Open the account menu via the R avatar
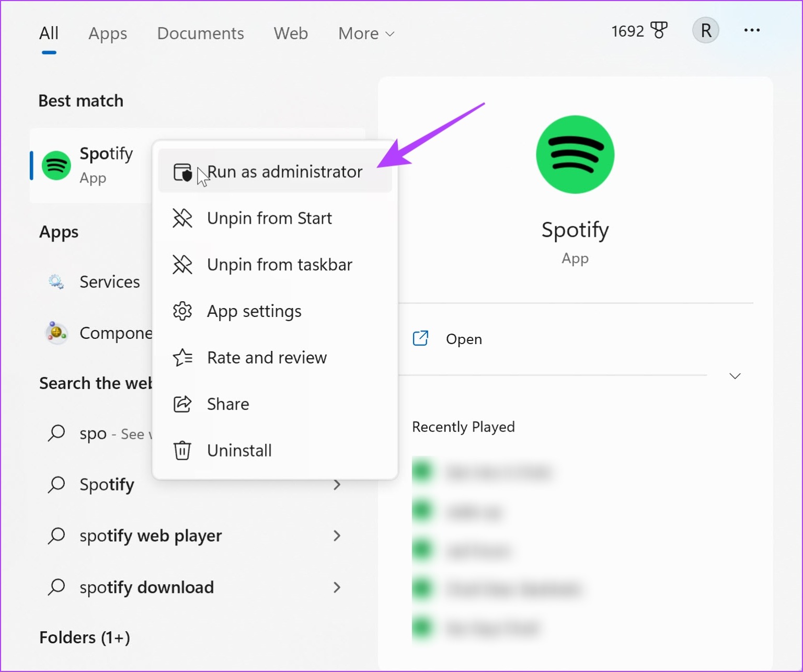The height and width of the screenshot is (672, 803). coord(705,30)
